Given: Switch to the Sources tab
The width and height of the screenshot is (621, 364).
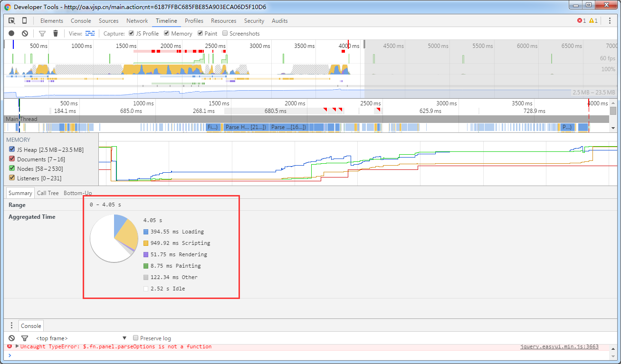Looking at the screenshot, I should click(x=109, y=21).
